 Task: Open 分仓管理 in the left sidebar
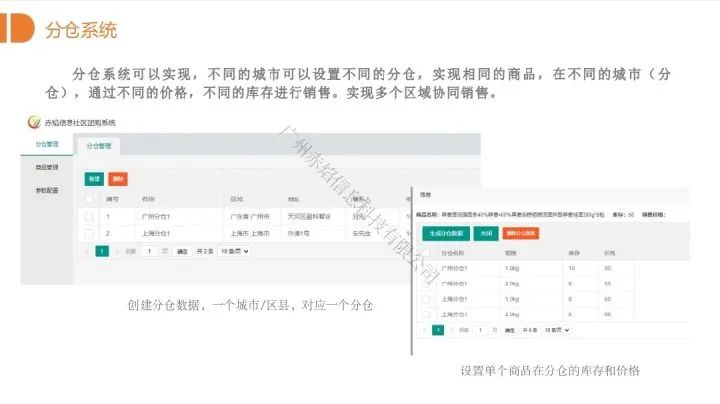tap(47, 145)
